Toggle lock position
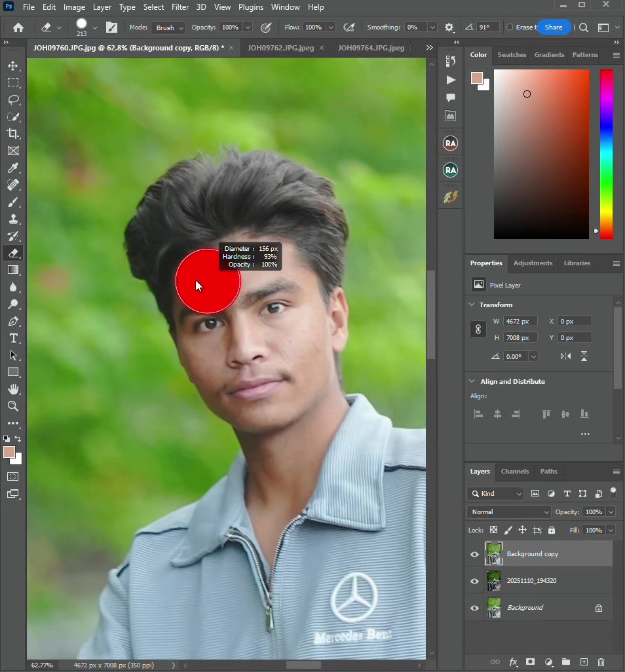 point(522,530)
